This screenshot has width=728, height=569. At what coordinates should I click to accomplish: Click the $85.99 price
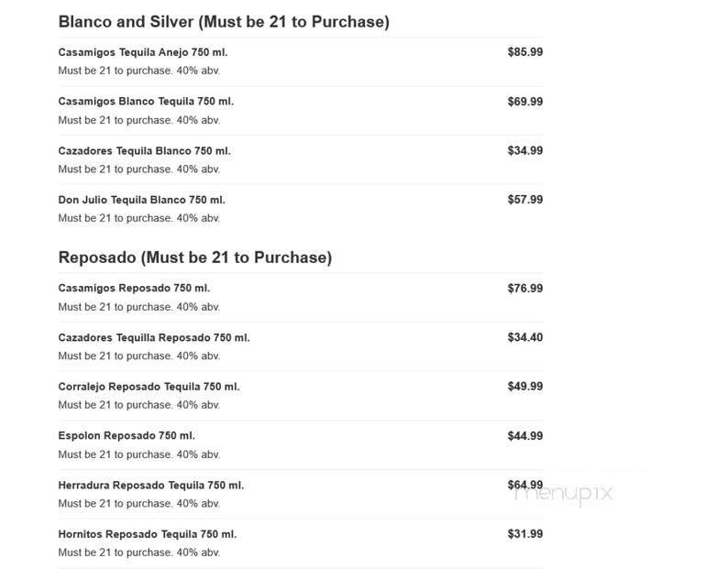click(524, 52)
